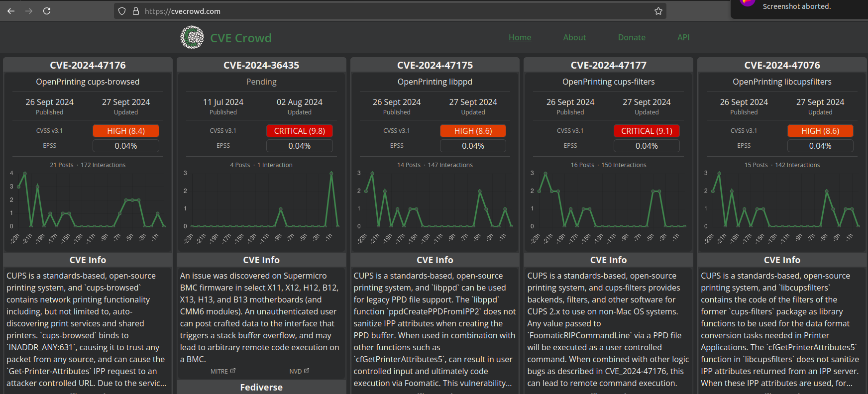Go back using the browser back arrow
The image size is (868, 394).
pos(11,11)
